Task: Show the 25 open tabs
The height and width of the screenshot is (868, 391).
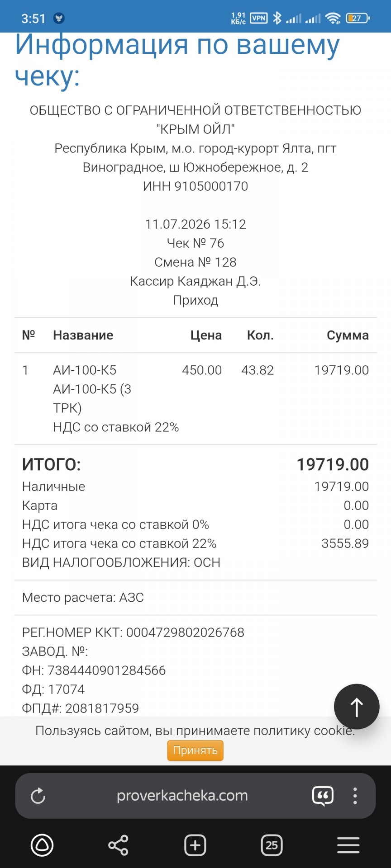Action: (x=272, y=845)
